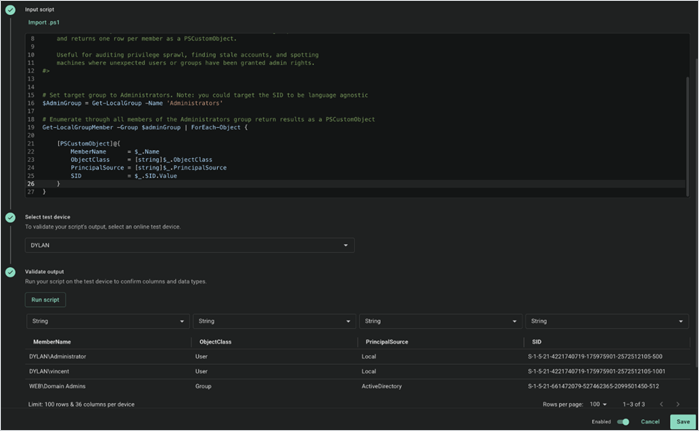Screen dimensions: 699x431
Task: Click SID cell ending in 105-500
Action: pyautogui.click(x=595, y=357)
